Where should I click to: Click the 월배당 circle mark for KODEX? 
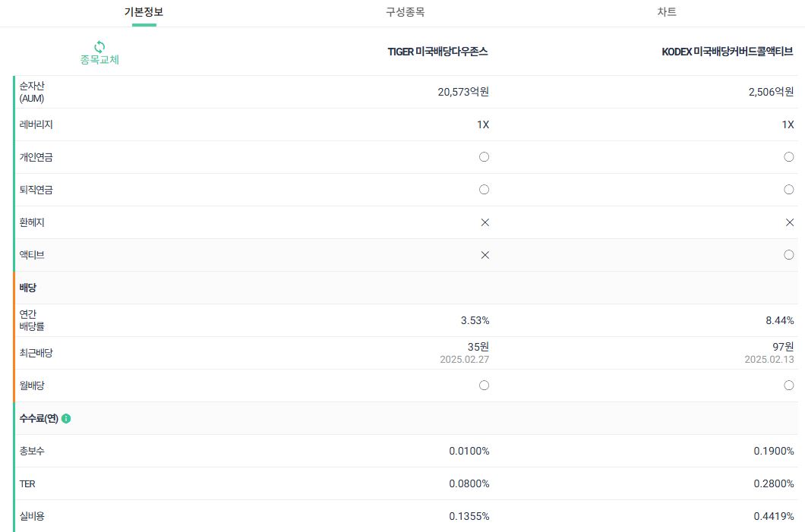click(789, 386)
